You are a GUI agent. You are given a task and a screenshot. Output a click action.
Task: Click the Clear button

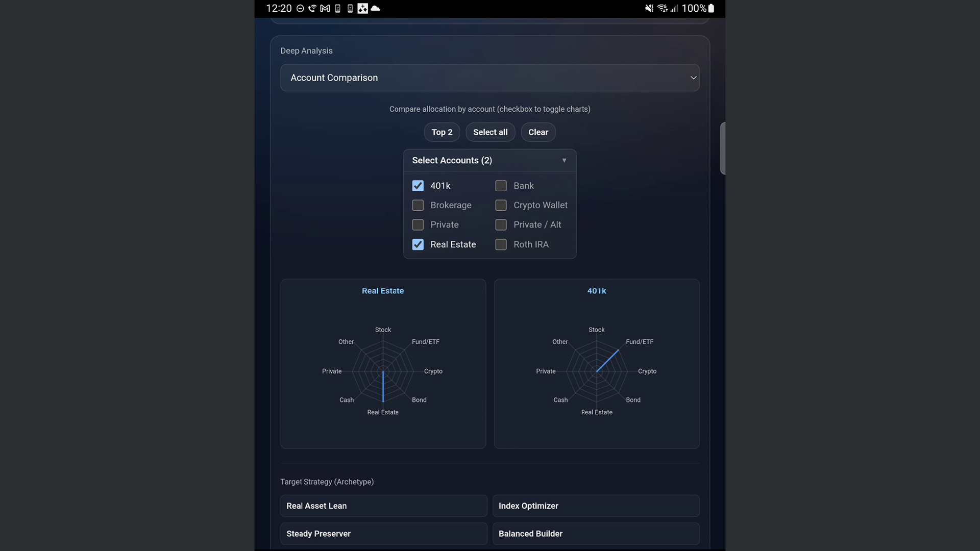(x=538, y=132)
